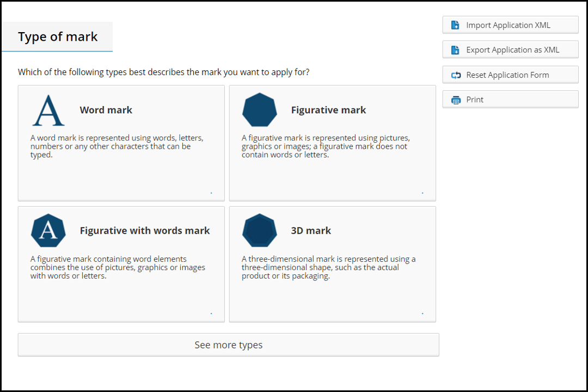
Task: Click the Export Application as XML icon
Action: tap(455, 50)
